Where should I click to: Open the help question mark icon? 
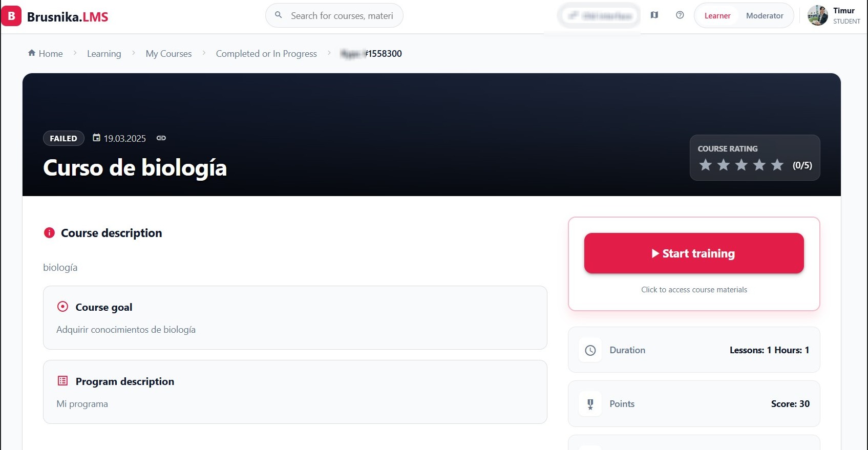point(680,15)
